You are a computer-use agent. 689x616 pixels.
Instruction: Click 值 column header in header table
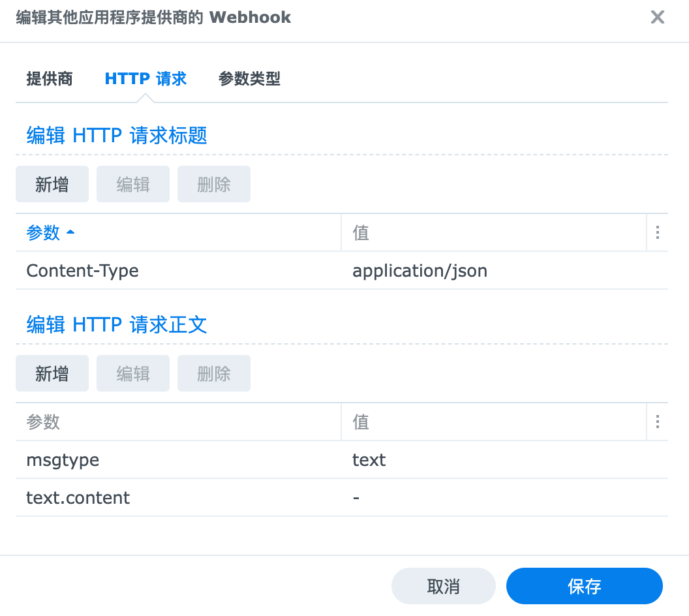click(493, 232)
